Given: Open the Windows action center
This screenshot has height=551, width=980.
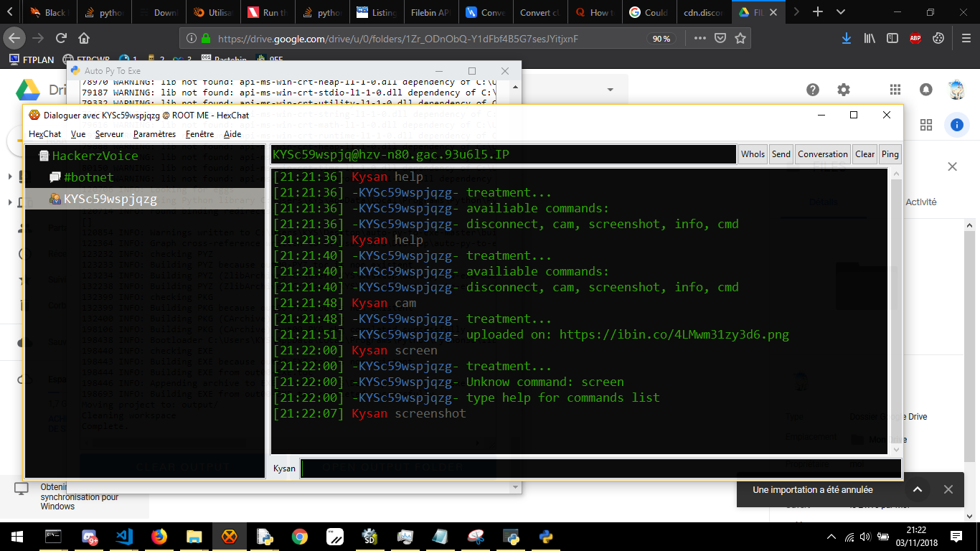Looking at the screenshot, I should [956, 536].
